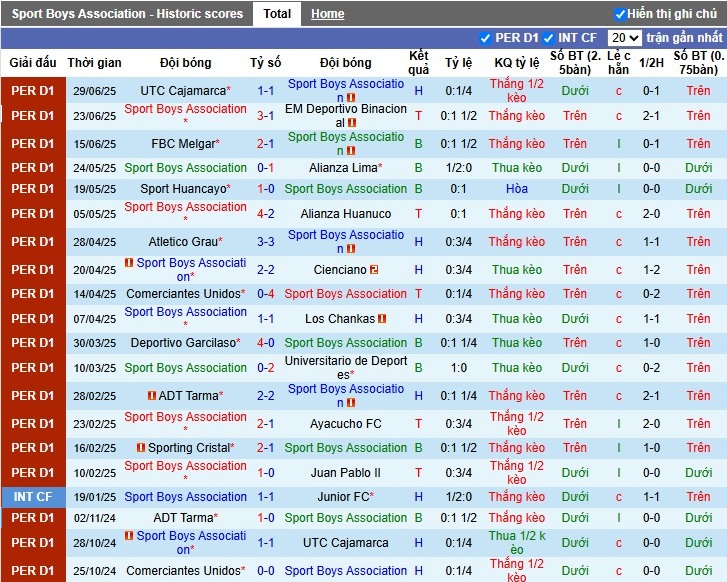Viewport: 727px width, 582px height.
Task: Click the Sport Boys Association - Historic scores title
Action: (127, 14)
